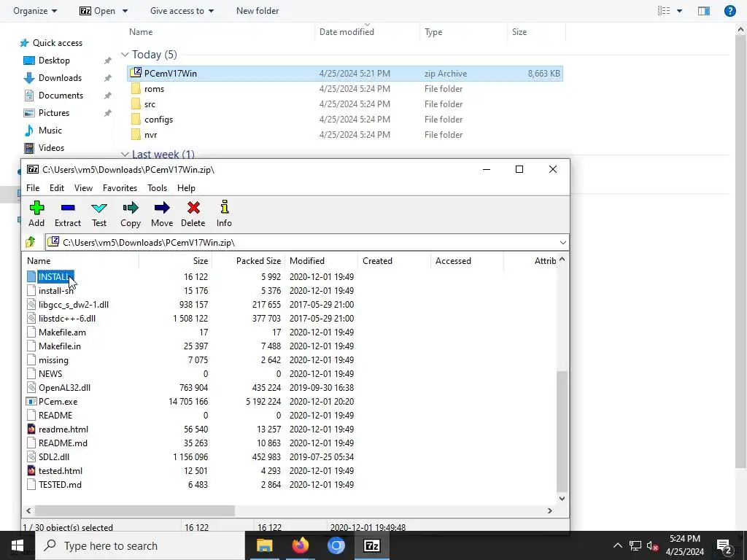Go up one folder level in 7-Zip
Screen dimensions: 747x560
31,242
